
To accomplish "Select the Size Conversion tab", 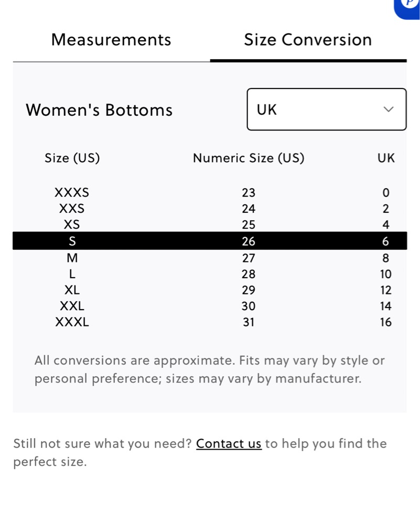I will tap(308, 40).
